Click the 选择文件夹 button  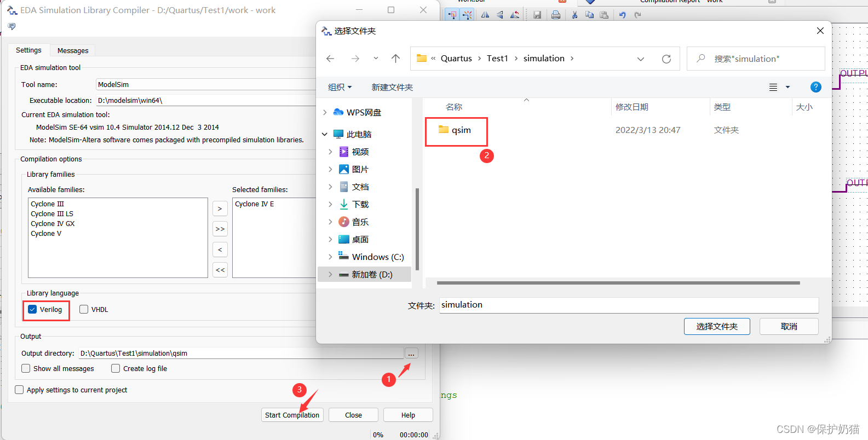(x=717, y=326)
